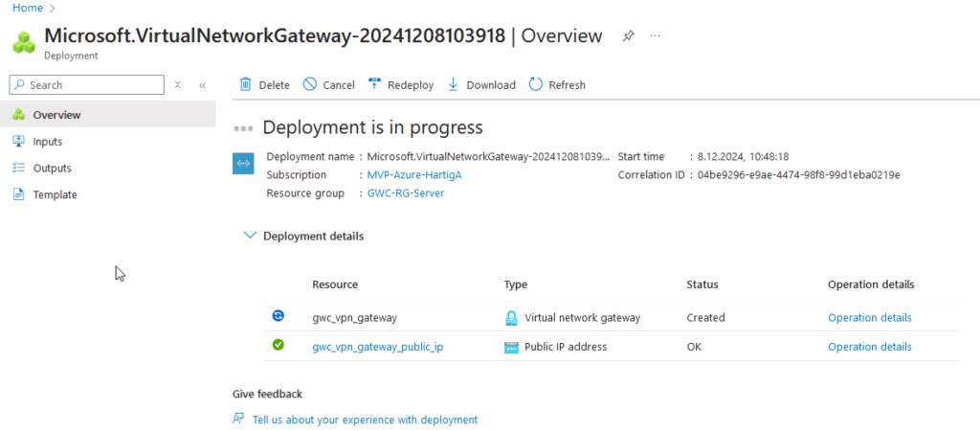Click the Overview menu cubes icon
This screenshot has width=980, height=431.
[19, 115]
